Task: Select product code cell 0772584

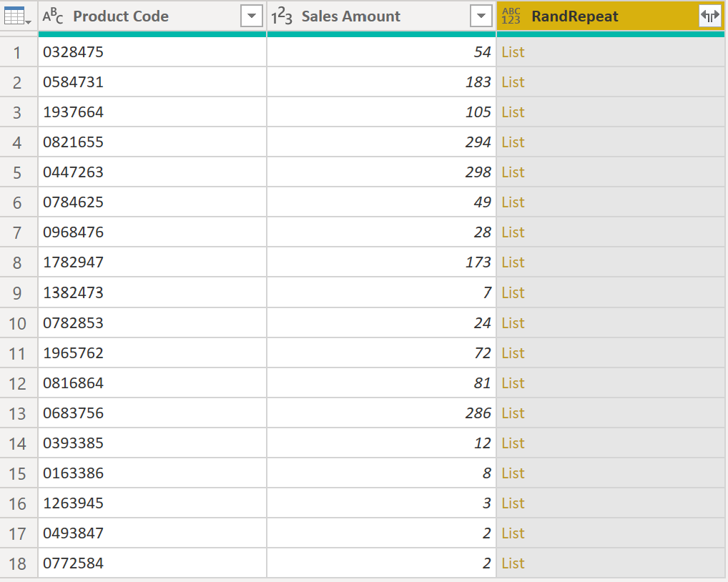Action: [152, 563]
